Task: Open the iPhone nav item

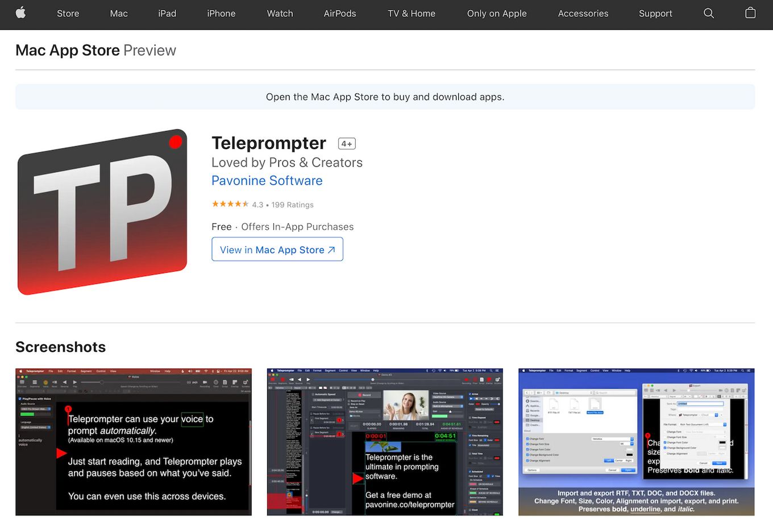Action: tap(221, 14)
